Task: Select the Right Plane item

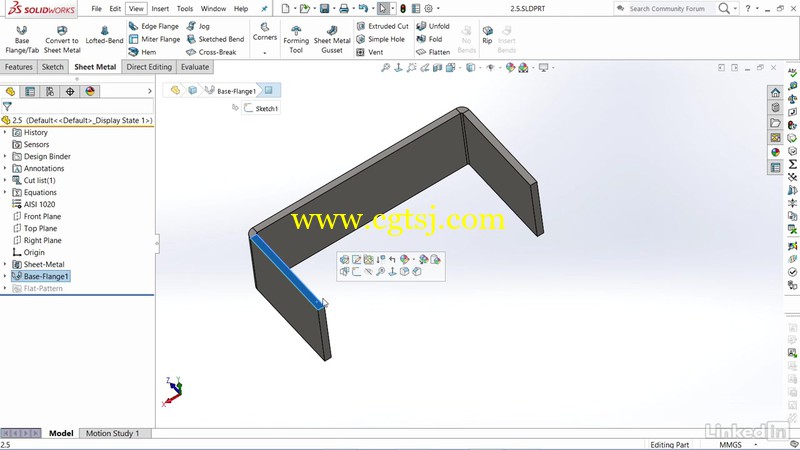Action: (37, 240)
